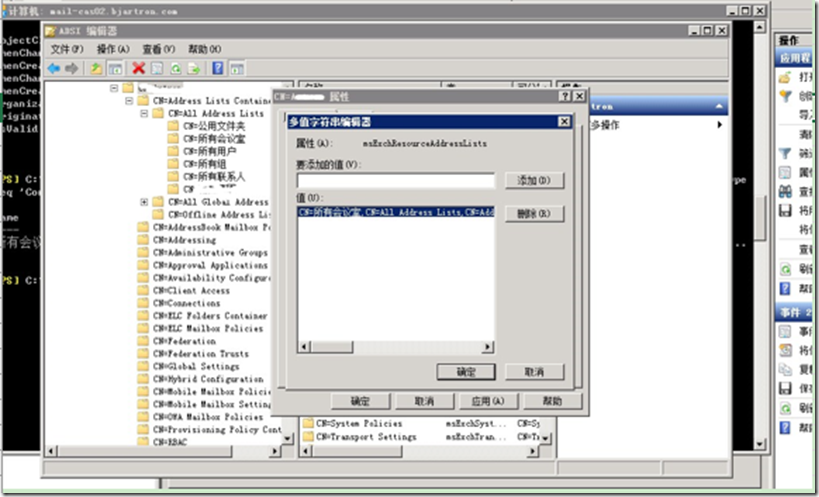Select CN=Approval Applications tree node
This screenshot has width=819, height=497.
tap(210, 265)
